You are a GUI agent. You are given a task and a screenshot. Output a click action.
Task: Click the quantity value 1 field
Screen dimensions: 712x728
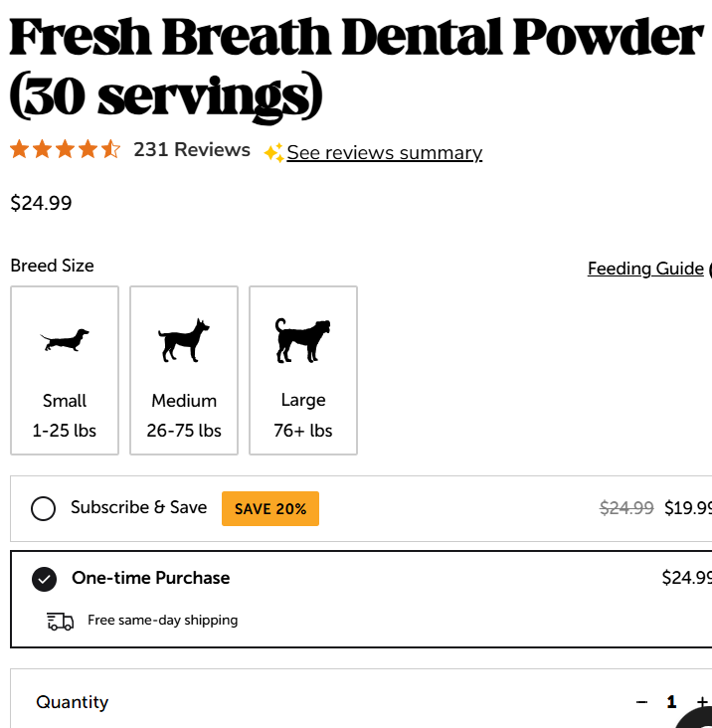tap(671, 702)
